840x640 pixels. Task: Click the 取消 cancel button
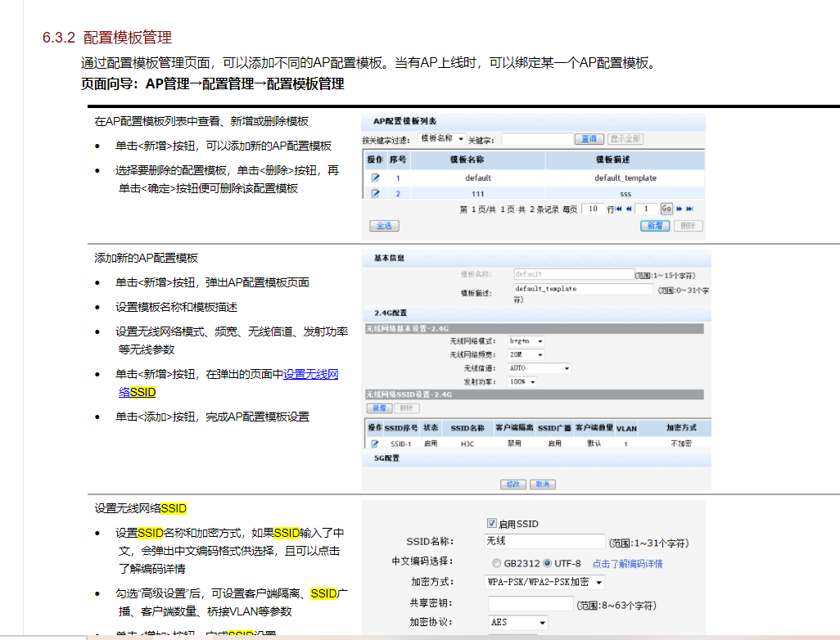point(543,485)
